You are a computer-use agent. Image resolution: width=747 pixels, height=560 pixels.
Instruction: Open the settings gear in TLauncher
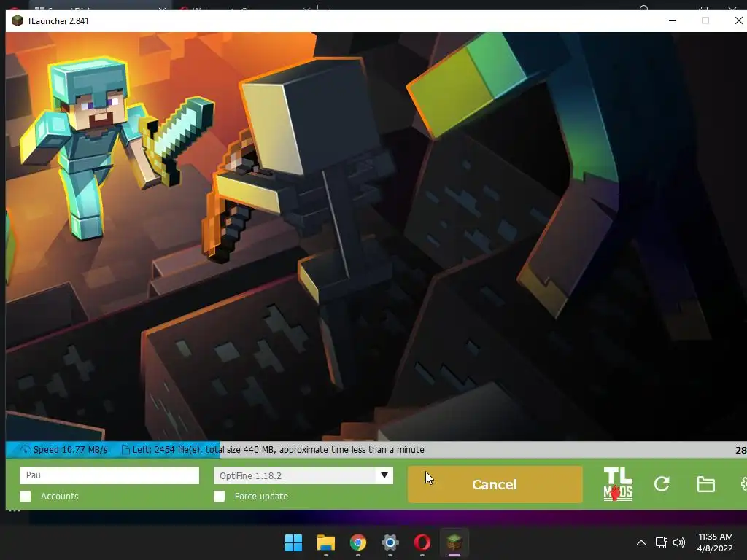coord(743,484)
